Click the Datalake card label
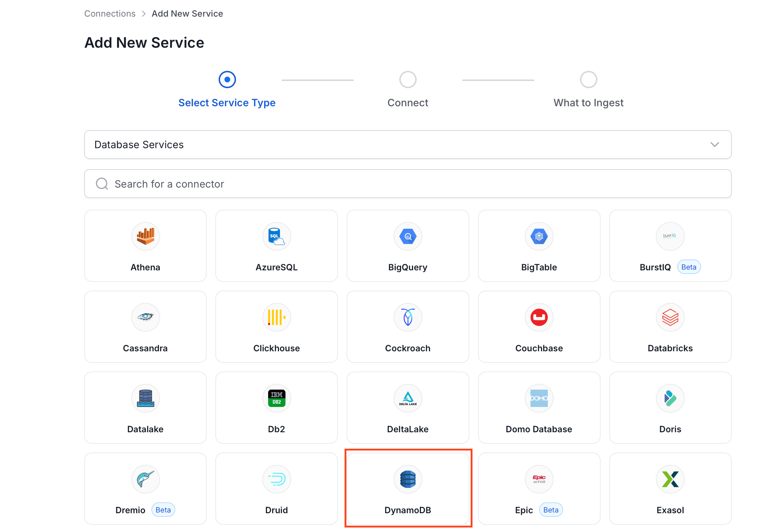The height and width of the screenshot is (532, 782). pos(145,429)
